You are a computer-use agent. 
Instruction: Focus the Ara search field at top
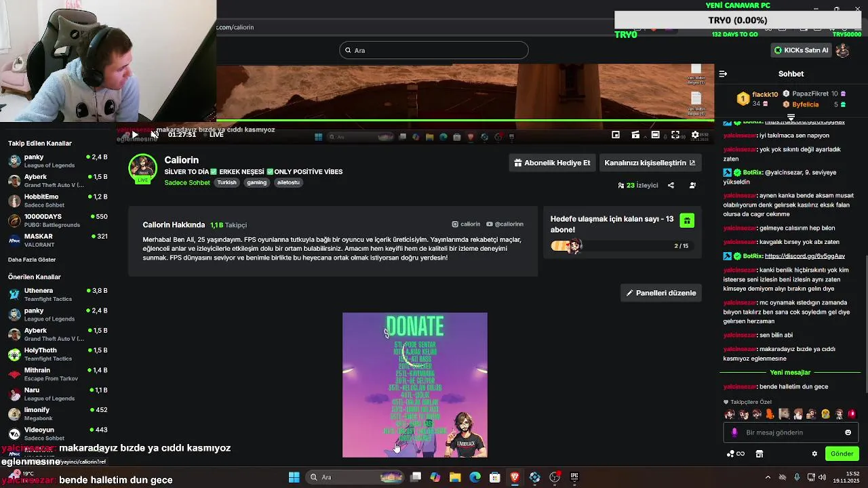(x=434, y=50)
